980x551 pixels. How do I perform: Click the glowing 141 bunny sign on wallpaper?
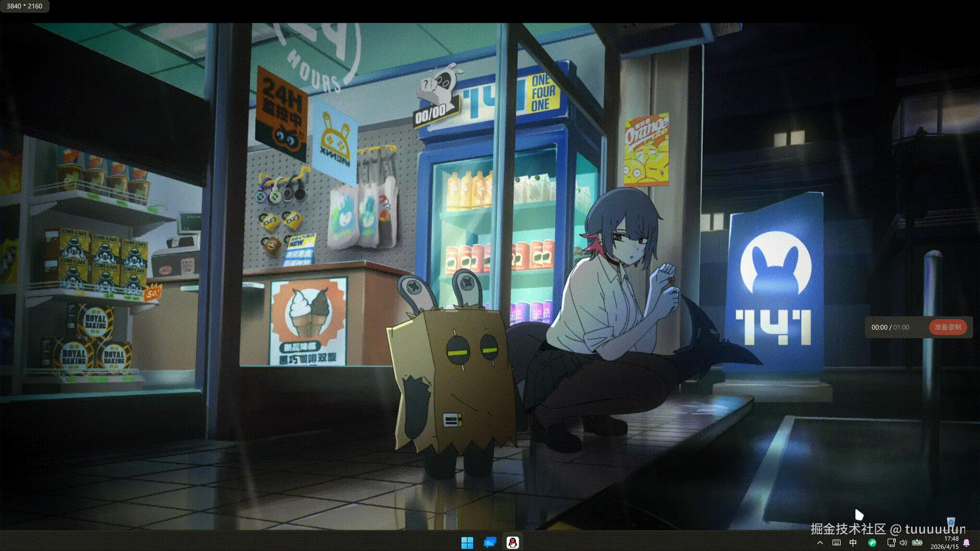pyautogui.click(x=775, y=286)
